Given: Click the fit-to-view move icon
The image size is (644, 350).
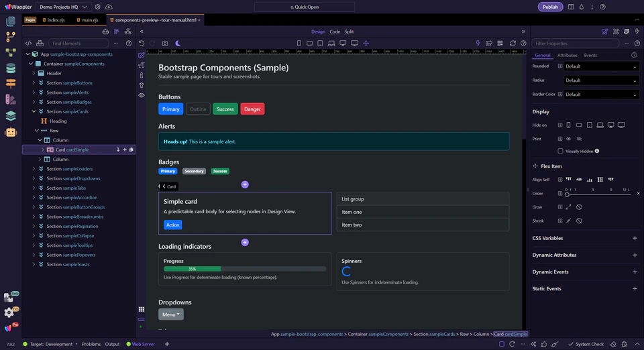Looking at the screenshot, I should 366,43.
